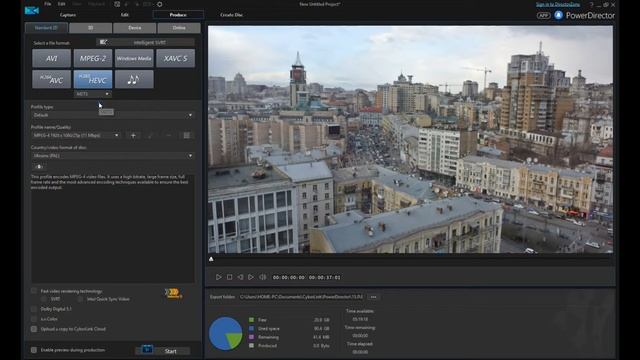This screenshot has width=640, height=360.
Task: Click the preview scrubber playhead marker
Action: [x=211, y=259]
